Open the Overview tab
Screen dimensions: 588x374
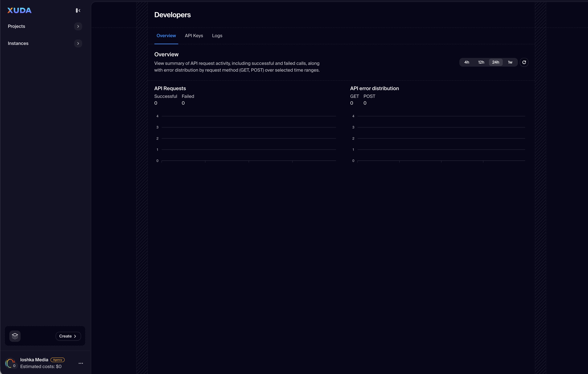[166, 36]
